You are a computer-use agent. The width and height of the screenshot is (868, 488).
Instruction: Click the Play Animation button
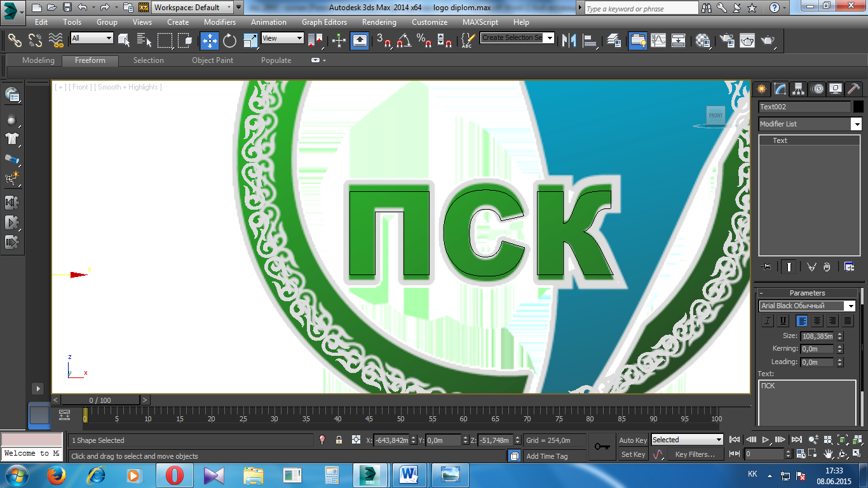(766, 440)
